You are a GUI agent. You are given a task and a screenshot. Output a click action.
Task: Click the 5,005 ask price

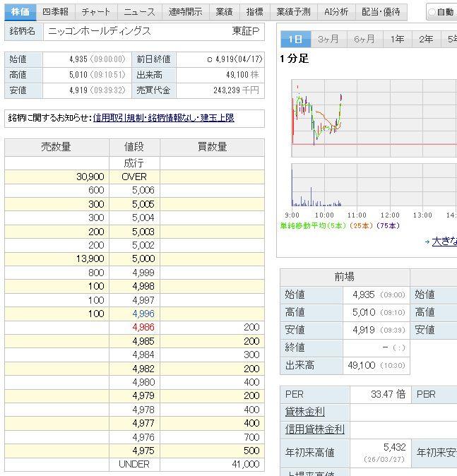143,204
